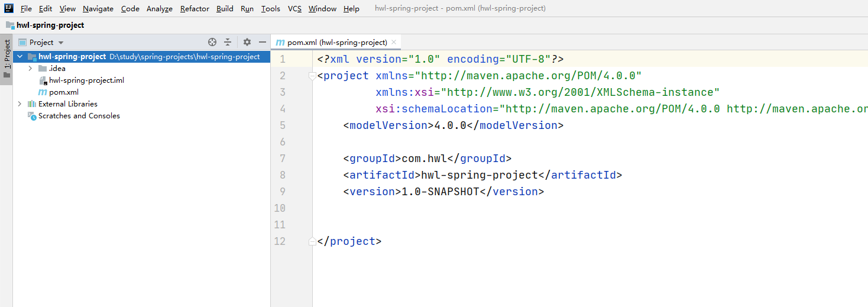Viewport: 868px width, 307px height.
Task: Click closing project tag on line 12
Action: [x=349, y=241]
